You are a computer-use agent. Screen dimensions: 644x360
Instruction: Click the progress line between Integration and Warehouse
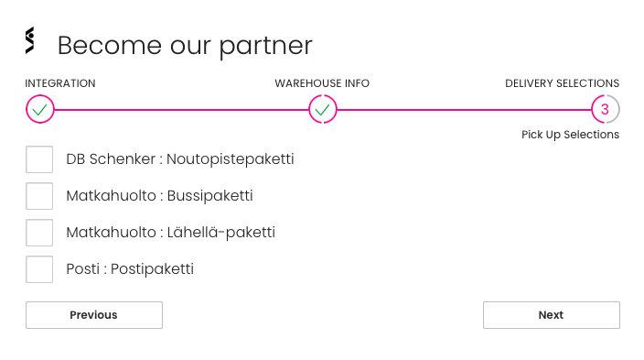pos(181,109)
